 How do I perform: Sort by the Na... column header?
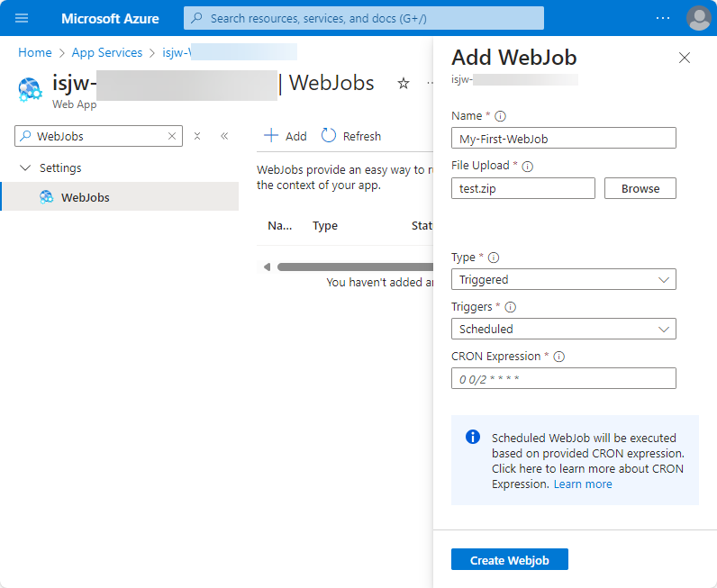[280, 226]
